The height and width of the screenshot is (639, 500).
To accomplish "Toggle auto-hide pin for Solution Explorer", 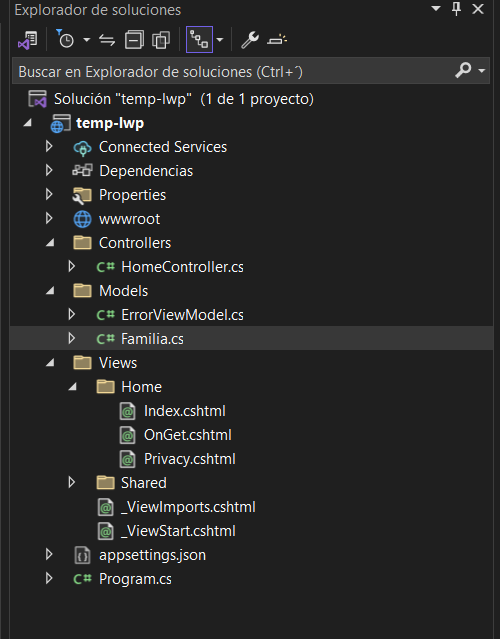I will tap(457, 9).
